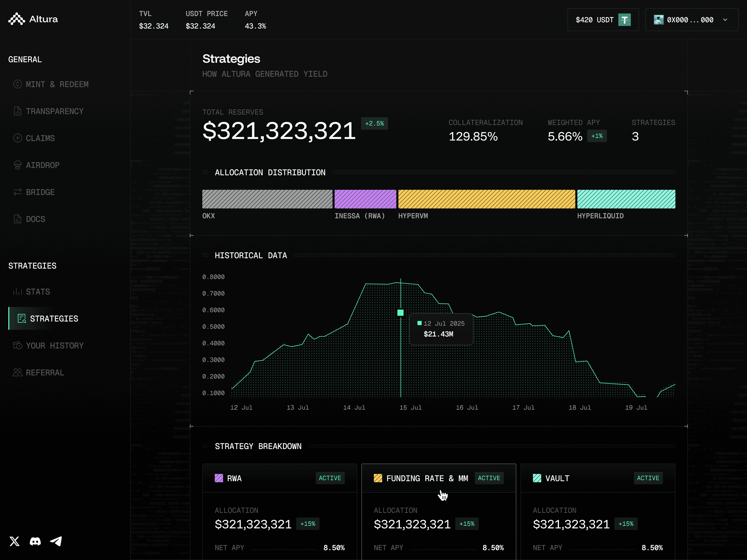Viewport: 747px width, 560px height.
Task: Go to Transparency in sidebar
Action: 54,111
